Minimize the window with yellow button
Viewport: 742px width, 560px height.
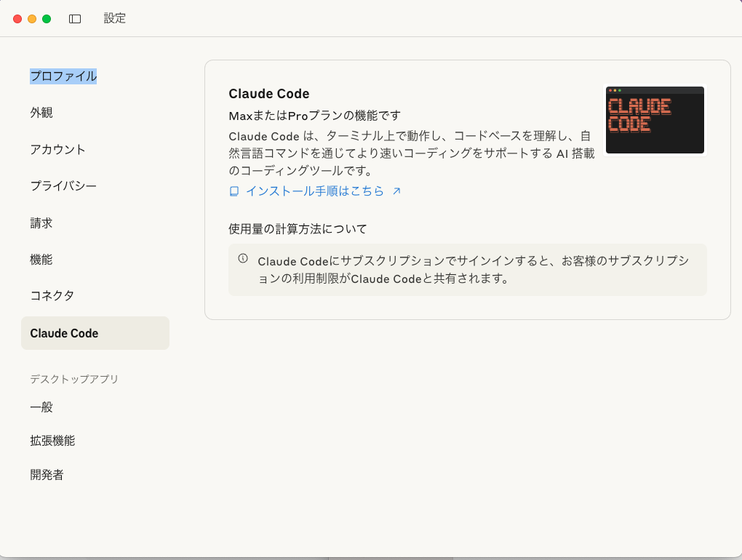pyautogui.click(x=32, y=19)
